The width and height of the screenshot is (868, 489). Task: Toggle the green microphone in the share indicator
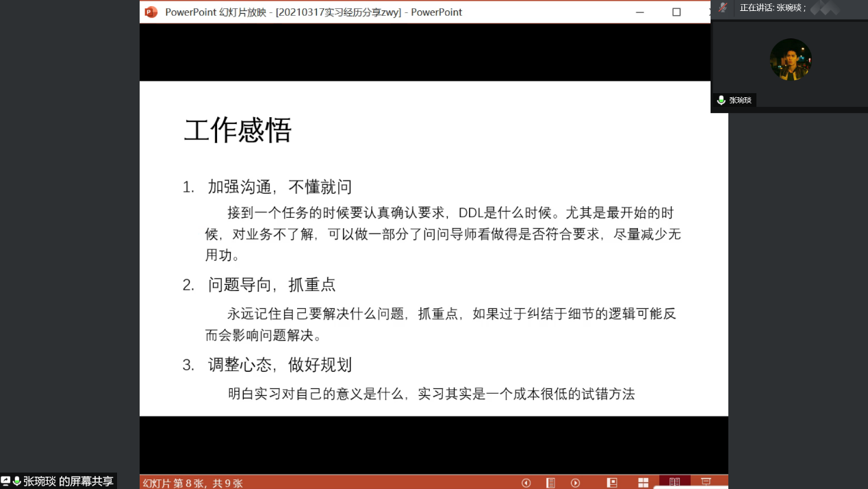coord(16,481)
